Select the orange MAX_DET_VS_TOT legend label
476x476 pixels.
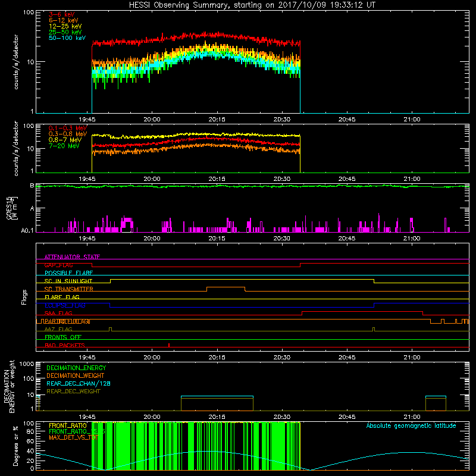point(74,437)
